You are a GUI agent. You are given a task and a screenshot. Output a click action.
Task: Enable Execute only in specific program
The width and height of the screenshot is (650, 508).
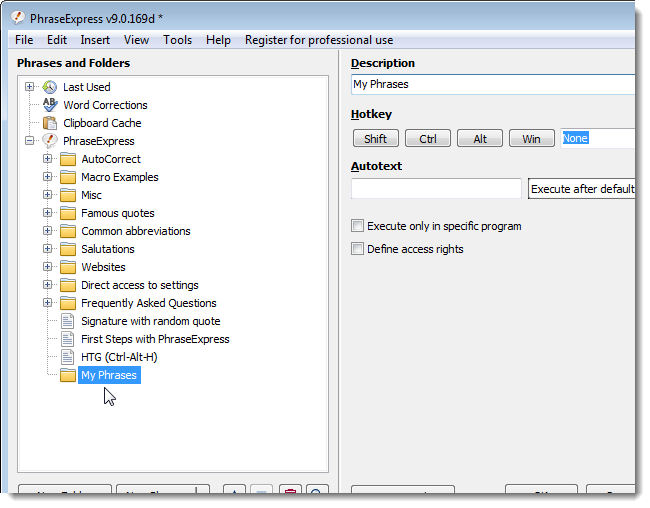coord(357,226)
